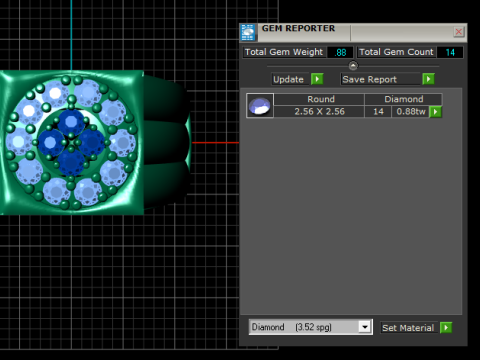Viewport: 480px width, 360px height.
Task: Click the top dark blue center gem
Action: (x=71, y=122)
